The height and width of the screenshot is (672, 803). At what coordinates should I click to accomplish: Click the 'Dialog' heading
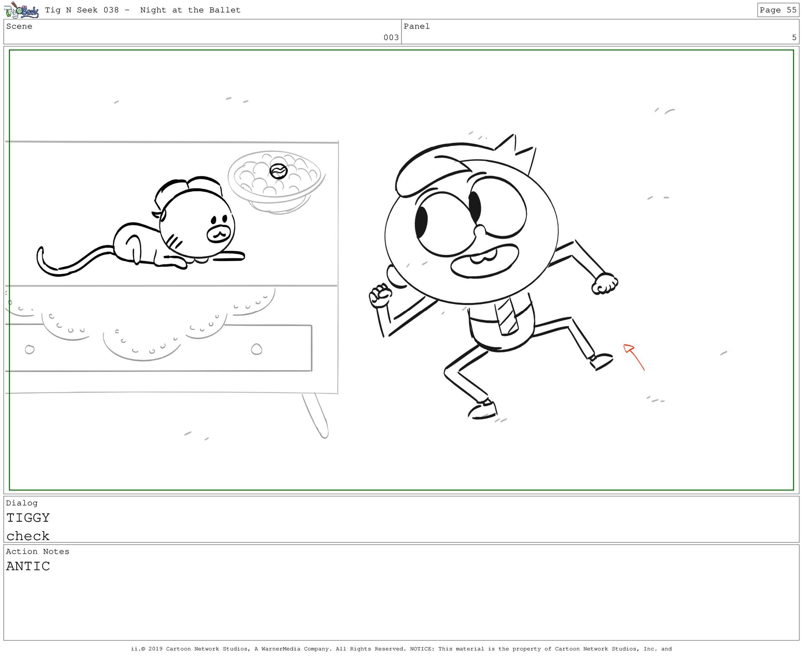22,503
